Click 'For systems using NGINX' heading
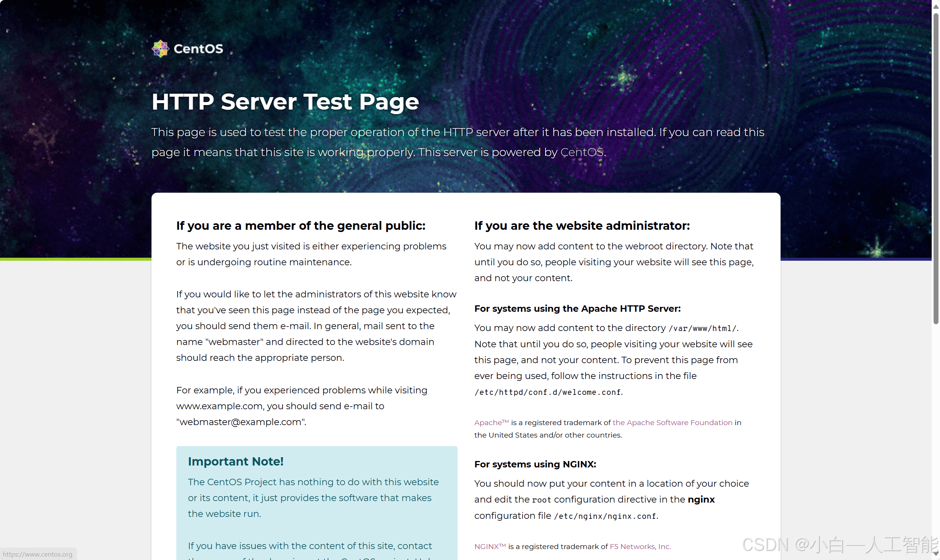Screen dimensions: 940x560 click(x=535, y=464)
